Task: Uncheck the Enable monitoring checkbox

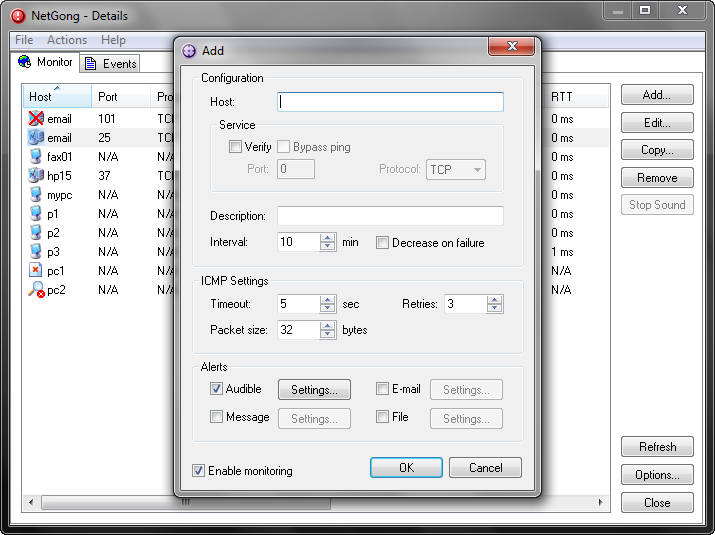Action: click(198, 471)
